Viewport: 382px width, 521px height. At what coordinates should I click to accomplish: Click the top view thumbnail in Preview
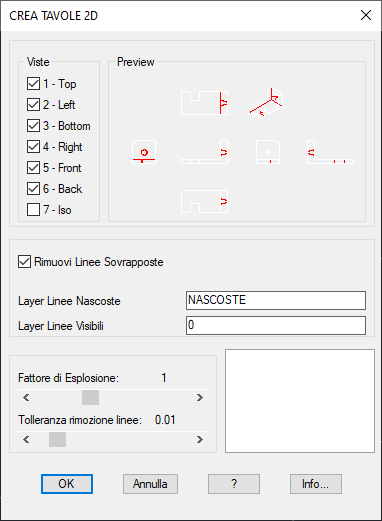(x=204, y=103)
